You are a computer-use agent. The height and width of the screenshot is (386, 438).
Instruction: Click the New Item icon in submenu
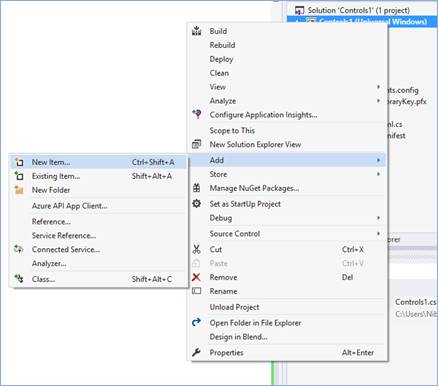(19, 162)
